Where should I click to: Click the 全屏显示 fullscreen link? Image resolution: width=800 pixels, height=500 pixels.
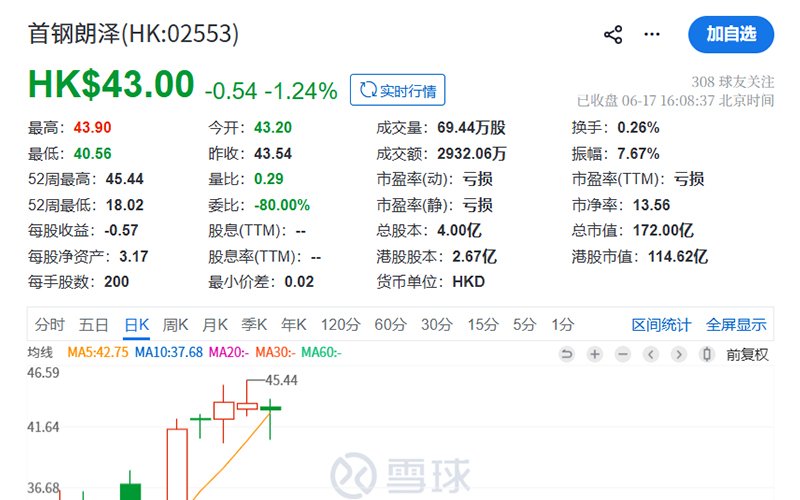[x=736, y=325]
